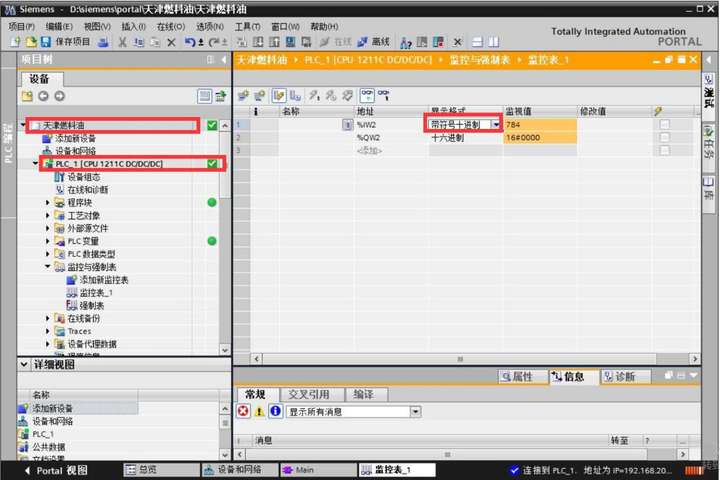This screenshot has height=480, width=720.
Task: Toggle show/hide advanced setting columns button
Action: coord(295,96)
